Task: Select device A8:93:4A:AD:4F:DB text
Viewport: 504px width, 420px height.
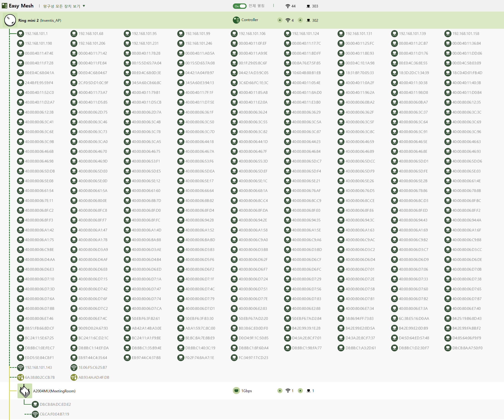Action: pos(94,377)
